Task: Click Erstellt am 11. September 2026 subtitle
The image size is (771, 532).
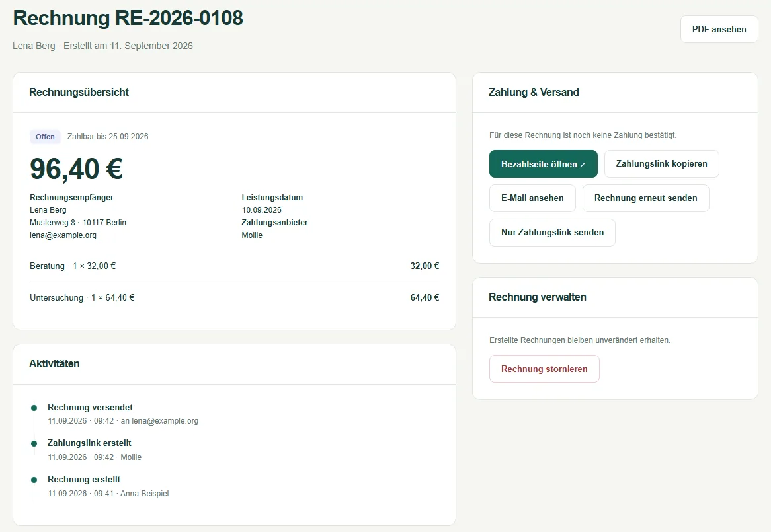Action: [128, 46]
